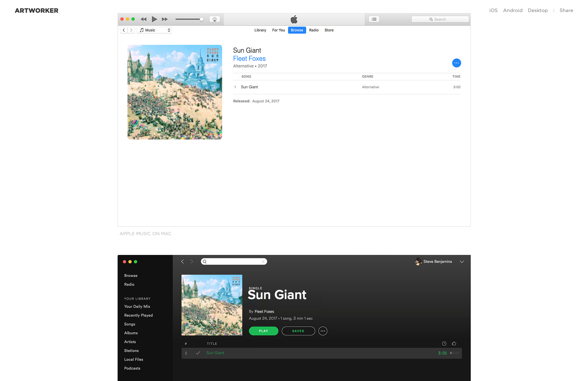This screenshot has width=588, height=381.
Task: Open the iOS link in page header
Action: point(493,11)
